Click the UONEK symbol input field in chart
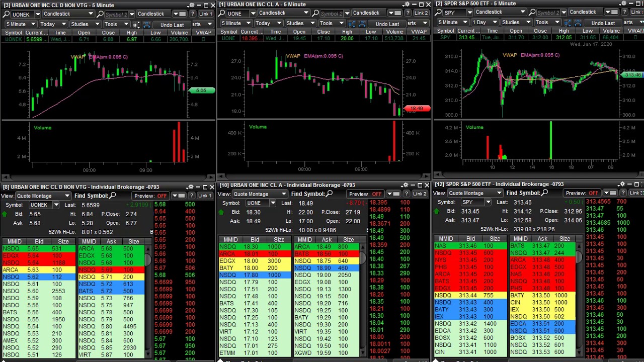644x362 pixels. click(23, 14)
